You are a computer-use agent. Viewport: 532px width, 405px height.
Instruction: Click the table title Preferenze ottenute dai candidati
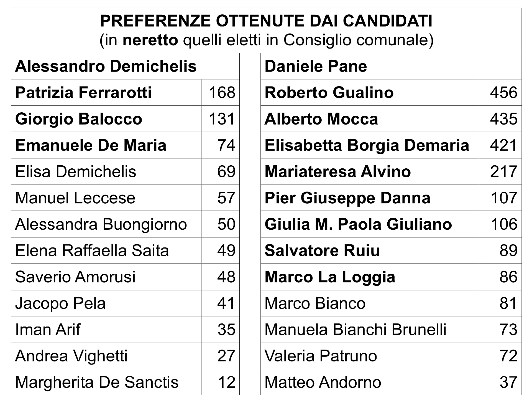point(266,21)
